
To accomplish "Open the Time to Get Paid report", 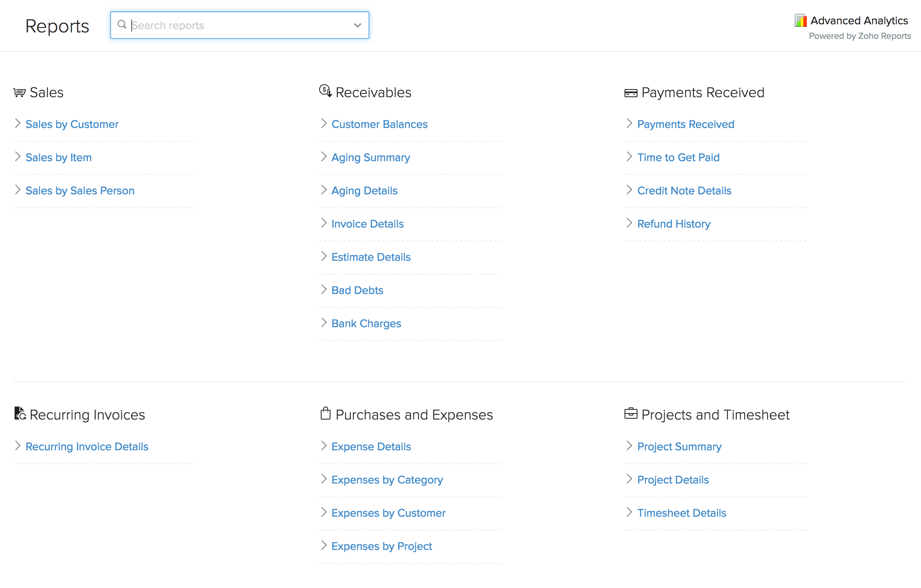I will coord(678,158).
